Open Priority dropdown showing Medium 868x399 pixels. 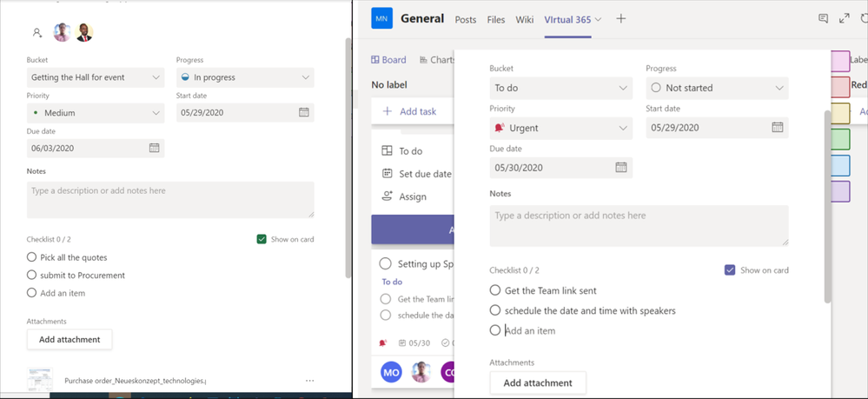click(96, 112)
